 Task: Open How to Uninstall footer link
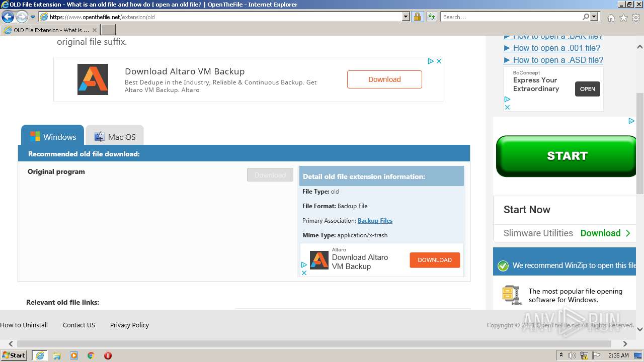point(24,325)
